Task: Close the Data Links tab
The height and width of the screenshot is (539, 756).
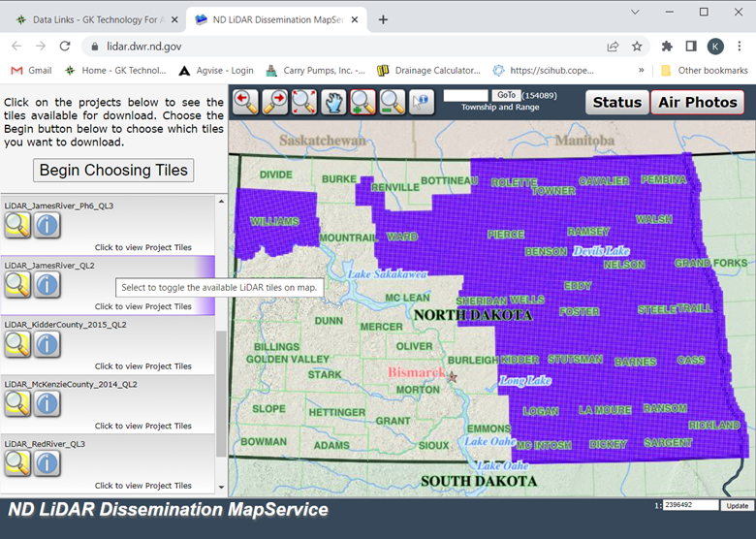Action: (174, 19)
